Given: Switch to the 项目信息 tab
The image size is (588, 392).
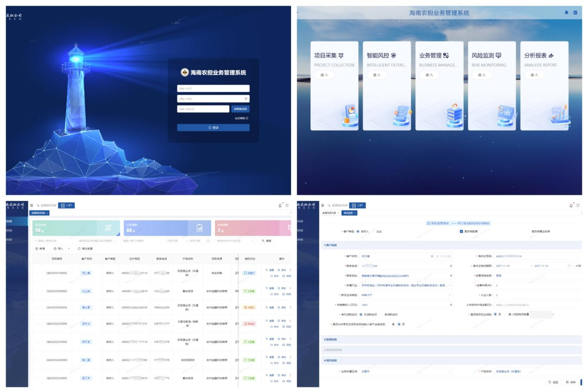Looking at the screenshot, I should pyautogui.click(x=349, y=213).
